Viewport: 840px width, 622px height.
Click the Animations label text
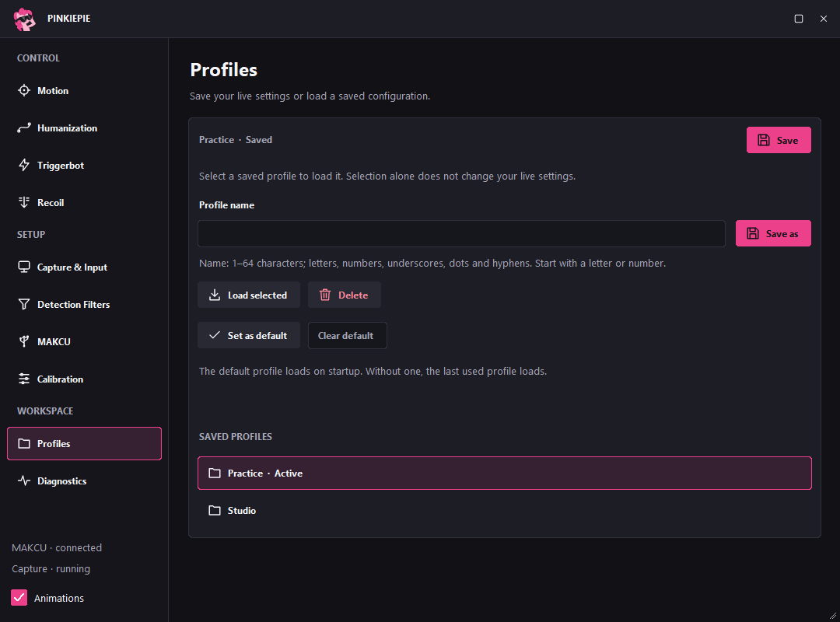59,598
